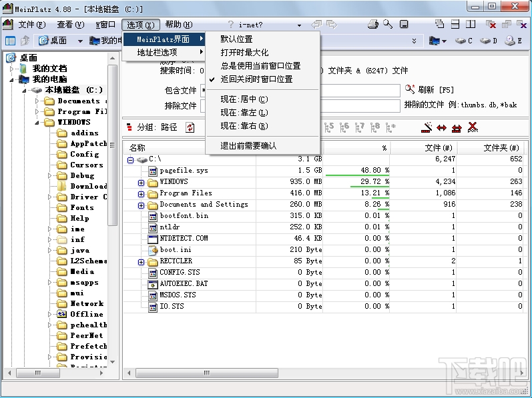Click the % column header
The height and width of the screenshot is (398, 532).
(x=356, y=148)
